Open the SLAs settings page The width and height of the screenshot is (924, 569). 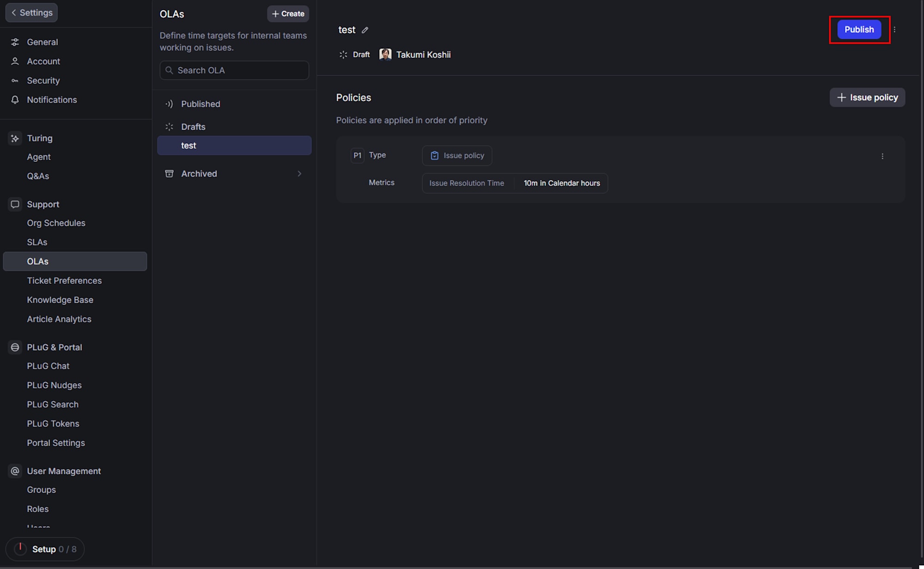click(x=37, y=242)
